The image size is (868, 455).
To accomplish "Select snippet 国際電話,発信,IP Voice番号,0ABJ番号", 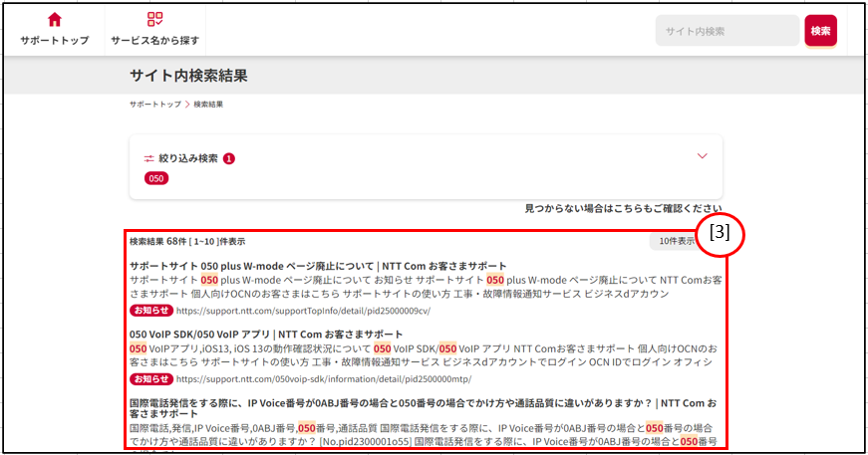I will pyautogui.click(x=423, y=434).
